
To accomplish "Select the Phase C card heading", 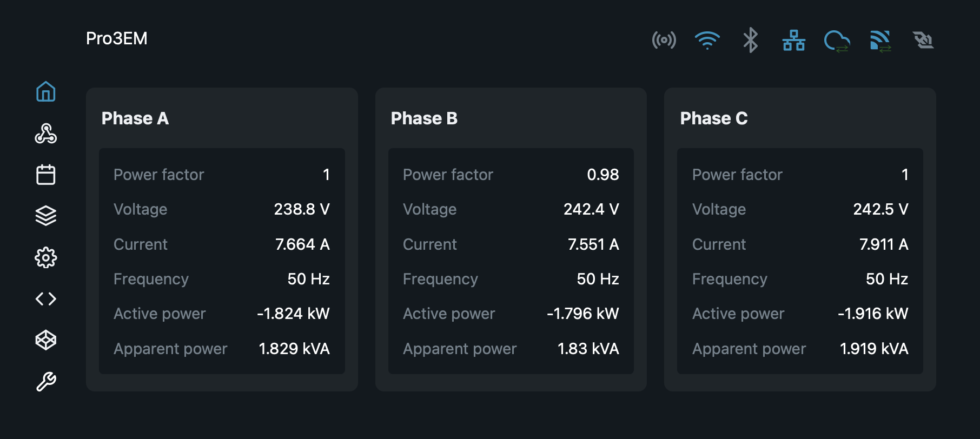I will pyautogui.click(x=714, y=118).
